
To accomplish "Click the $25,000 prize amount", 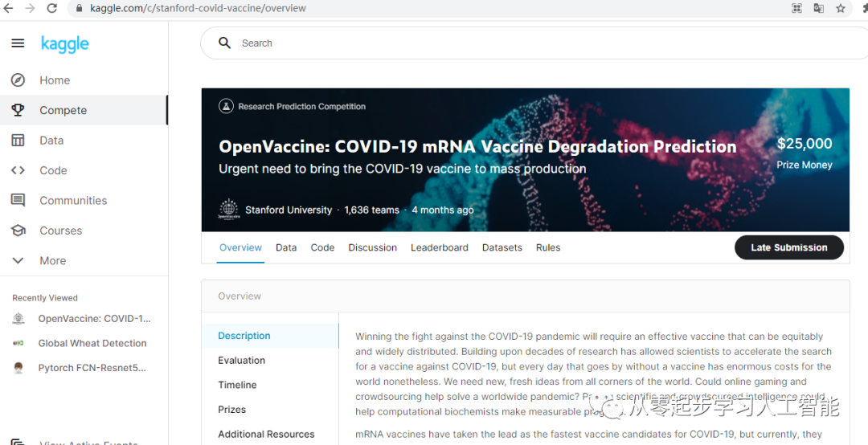I will (805, 143).
